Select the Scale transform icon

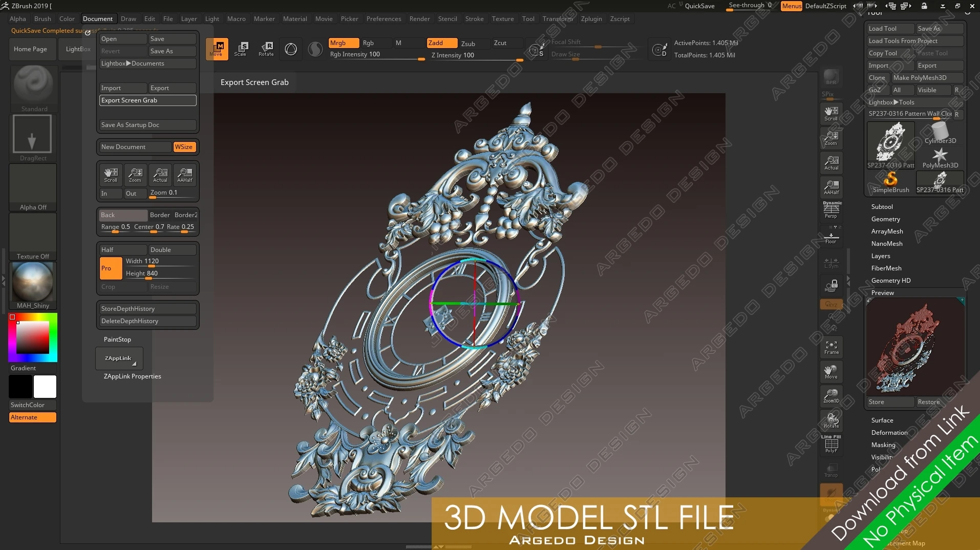241,49
